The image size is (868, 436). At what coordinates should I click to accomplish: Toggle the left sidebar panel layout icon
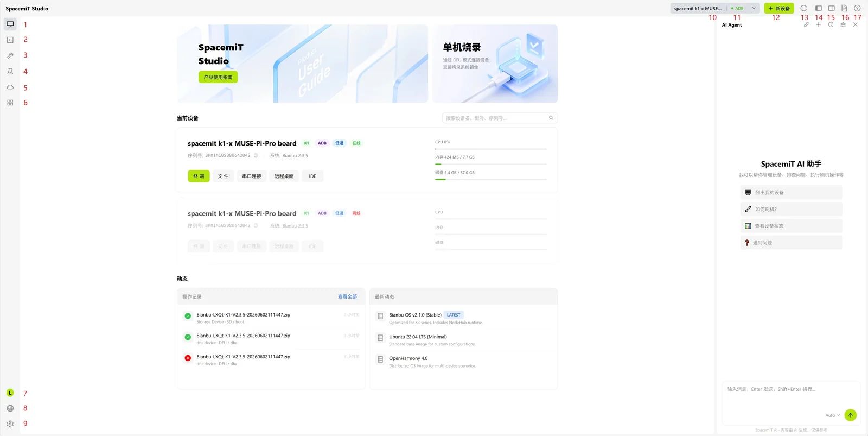819,8
